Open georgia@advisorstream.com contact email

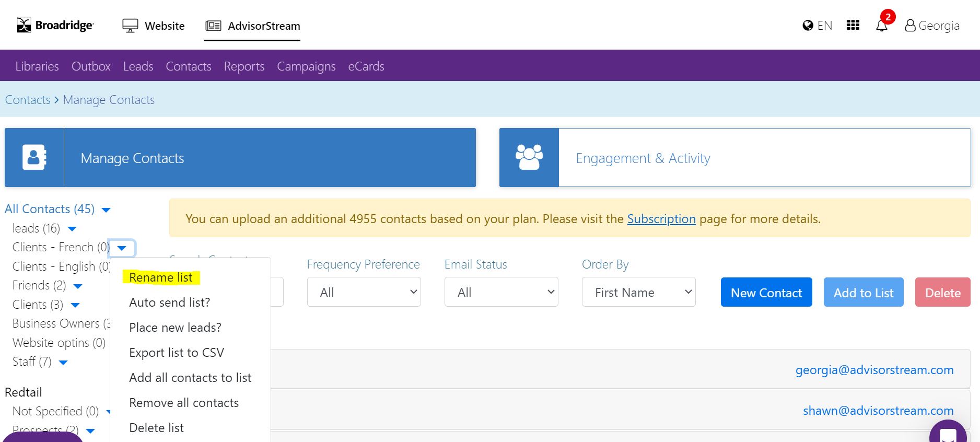pos(874,370)
